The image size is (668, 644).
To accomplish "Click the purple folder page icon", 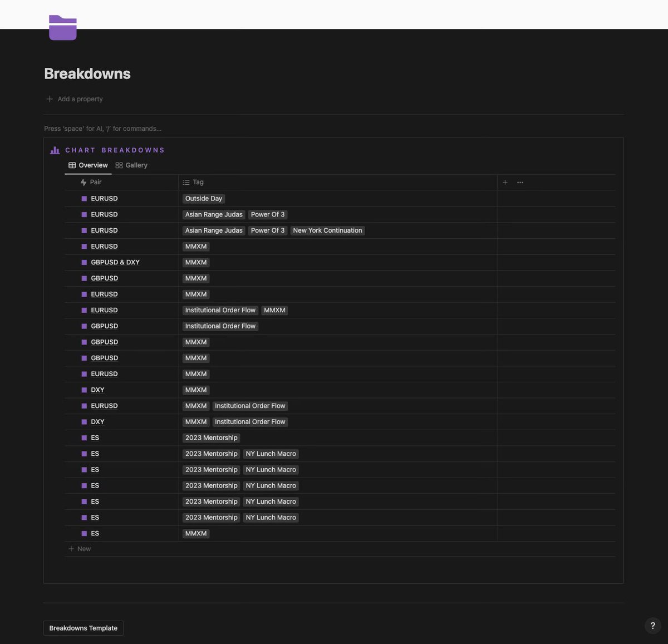I will 63,28.
